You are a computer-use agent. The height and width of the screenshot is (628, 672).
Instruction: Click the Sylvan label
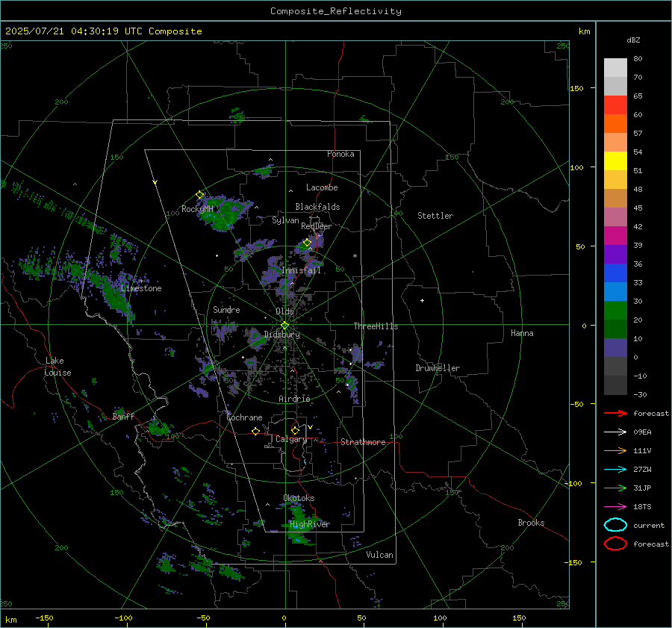pyautogui.click(x=285, y=220)
